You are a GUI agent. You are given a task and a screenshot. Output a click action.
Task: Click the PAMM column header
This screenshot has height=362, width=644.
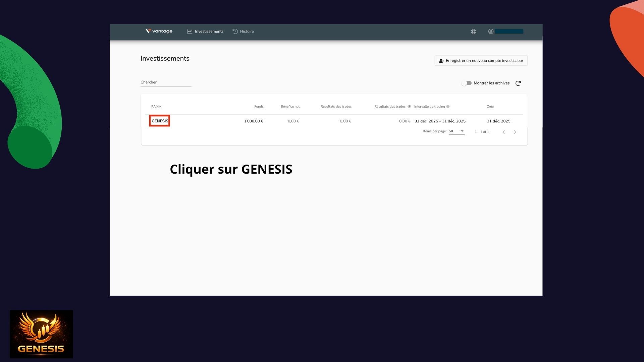coord(156,107)
